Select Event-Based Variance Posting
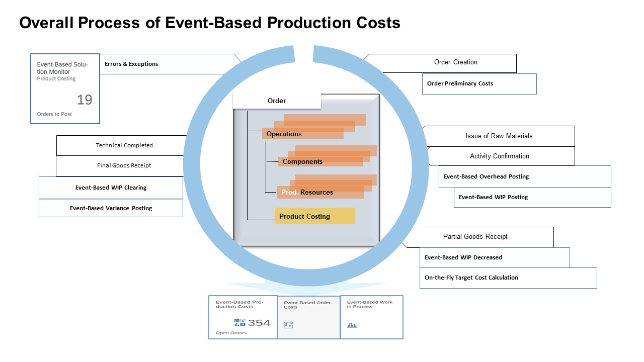644x362 pixels. pyautogui.click(x=111, y=208)
